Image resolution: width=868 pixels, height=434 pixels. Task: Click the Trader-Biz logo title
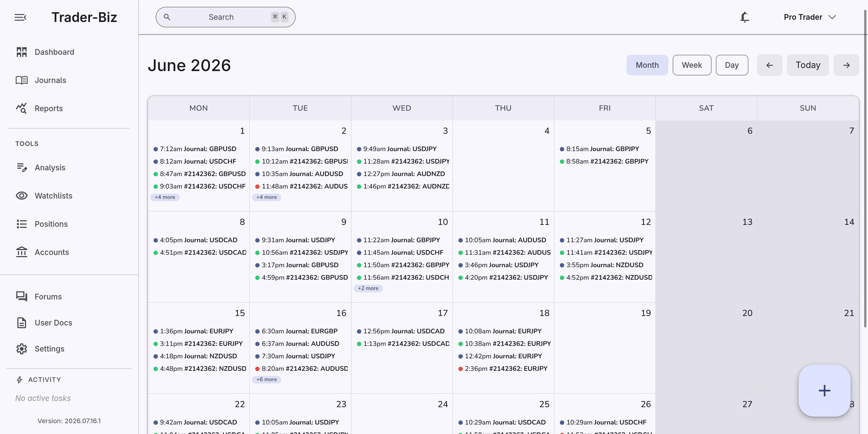pos(84,17)
